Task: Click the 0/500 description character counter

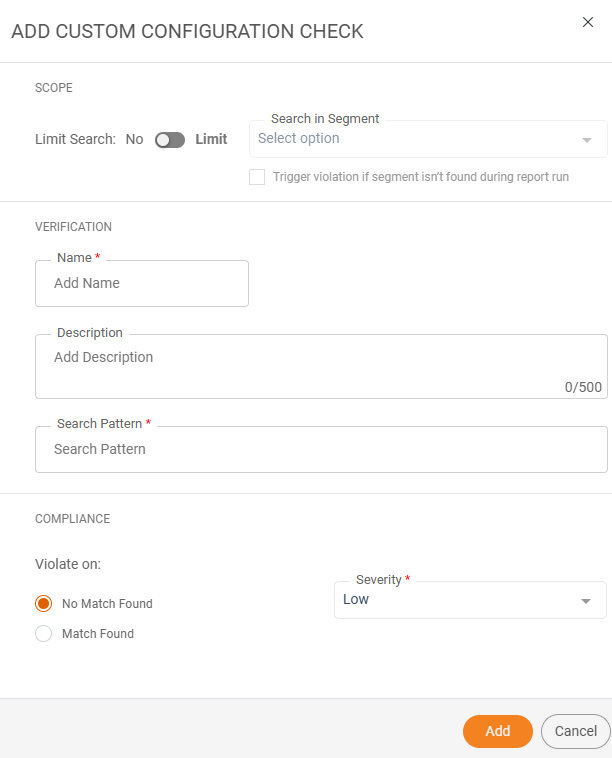Action: (583, 387)
